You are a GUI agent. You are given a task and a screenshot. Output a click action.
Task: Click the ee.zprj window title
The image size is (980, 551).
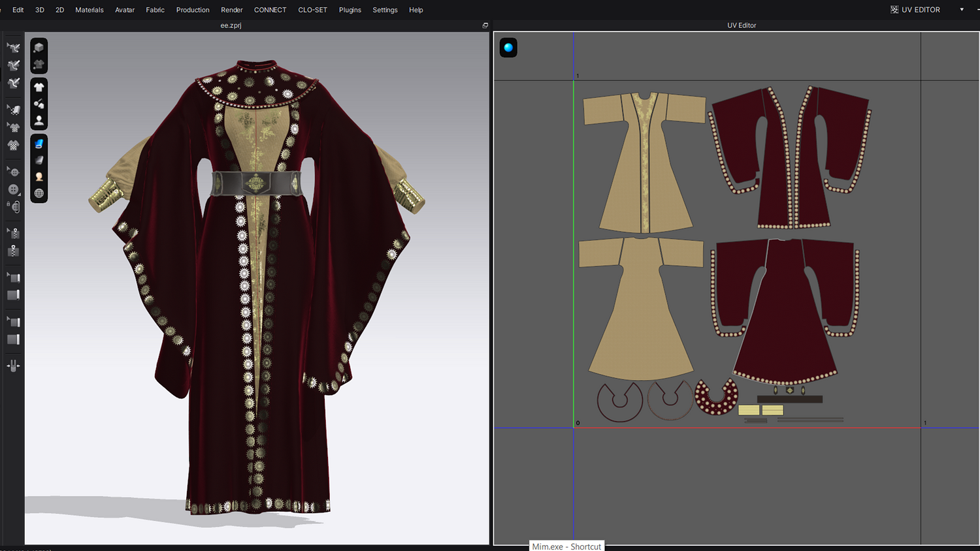click(231, 25)
